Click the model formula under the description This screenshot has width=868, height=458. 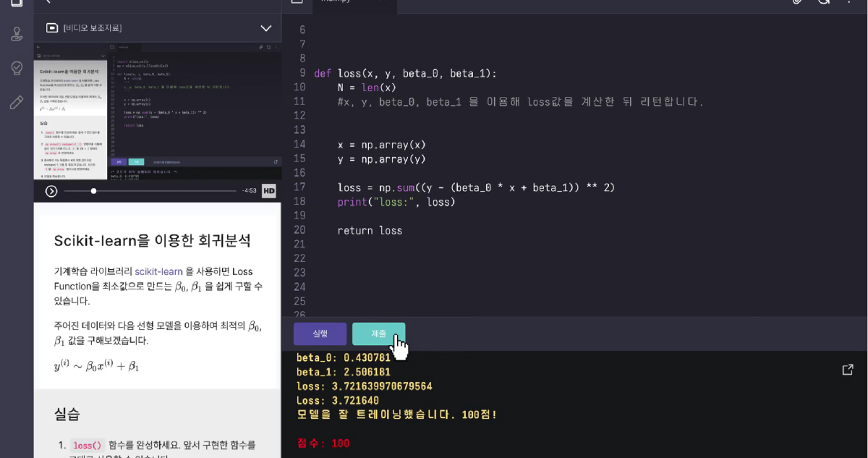click(96, 366)
